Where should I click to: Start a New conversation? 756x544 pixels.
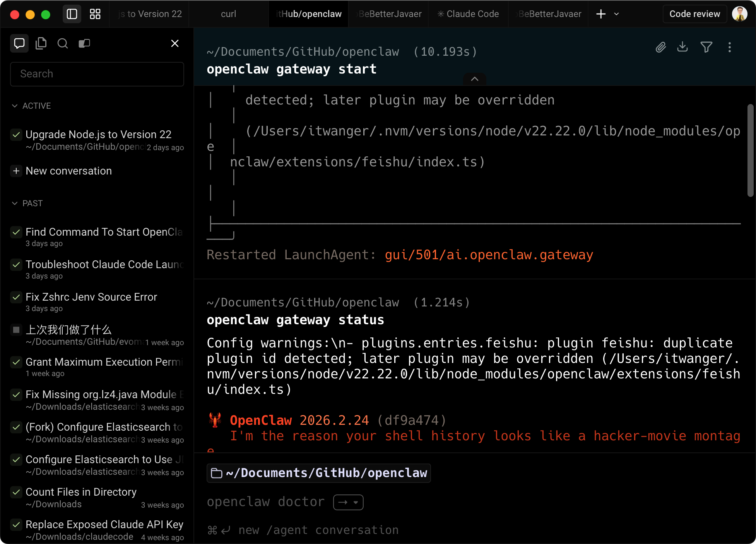[x=68, y=171]
